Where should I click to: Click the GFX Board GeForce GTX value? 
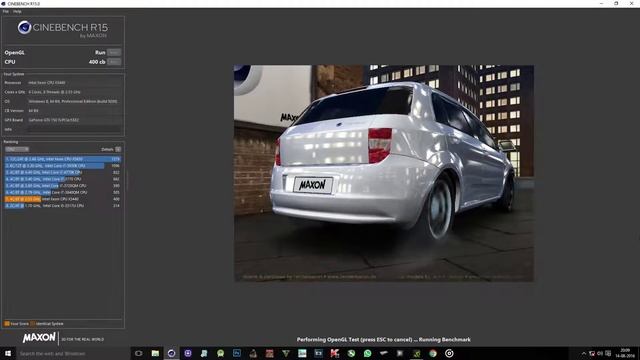[x=54, y=120]
